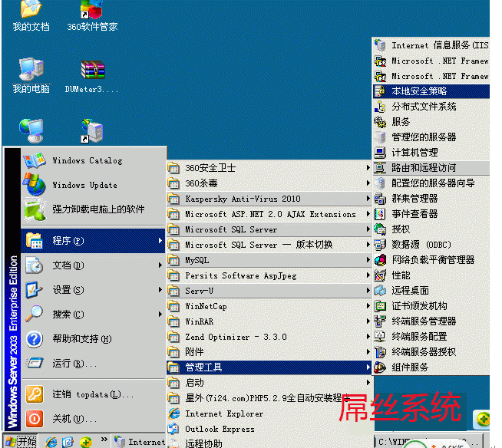
Task: Click the 远程桌面 icon
Action: [380, 291]
